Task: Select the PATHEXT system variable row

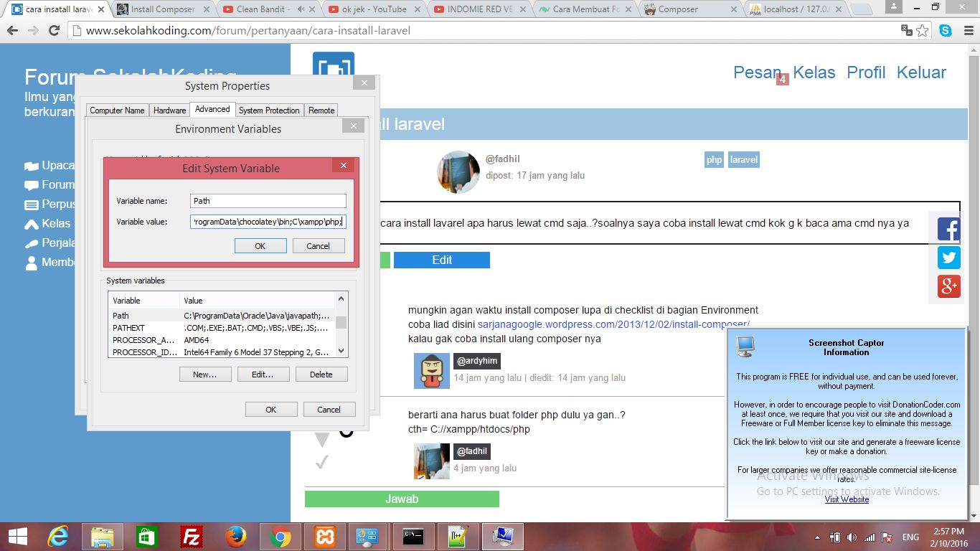Action: pos(222,328)
